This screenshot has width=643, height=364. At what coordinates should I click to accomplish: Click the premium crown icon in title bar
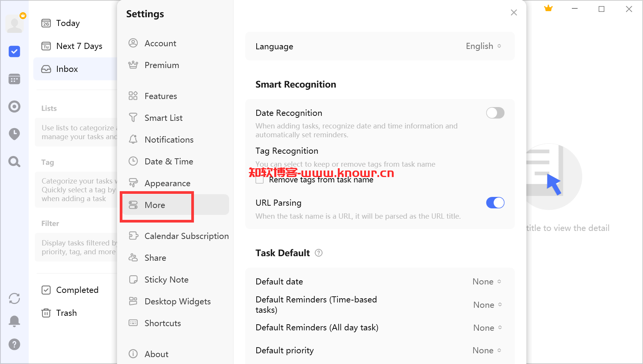[x=549, y=8]
